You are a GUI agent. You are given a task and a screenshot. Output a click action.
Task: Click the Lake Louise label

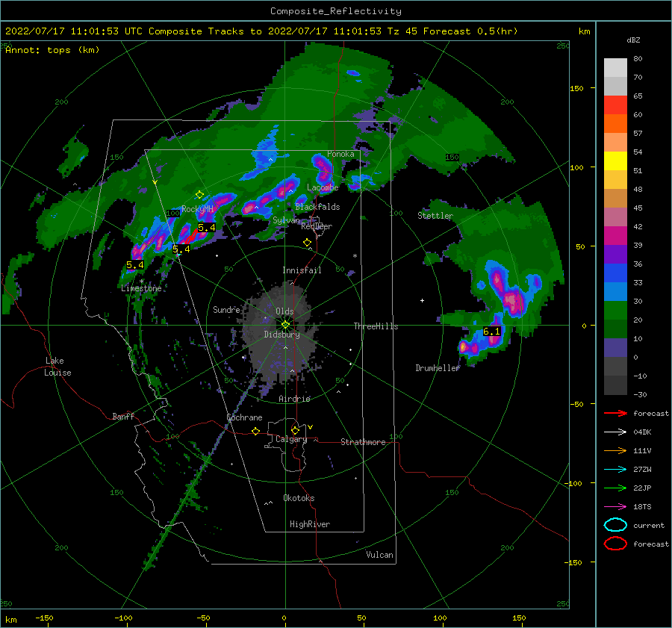click(x=57, y=367)
